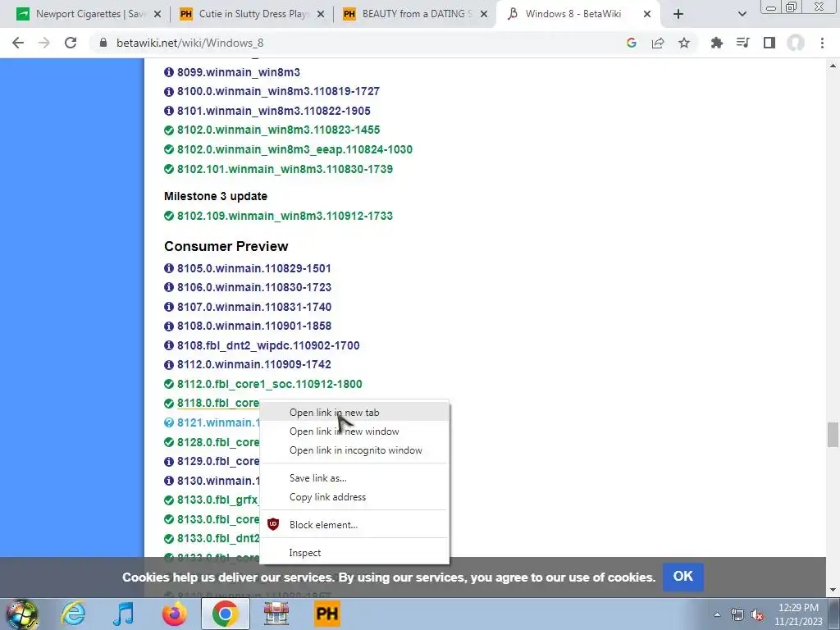The height and width of the screenshot is (630, 840).
Task: Go back to the previous page
Action: [x=18, y=43]
